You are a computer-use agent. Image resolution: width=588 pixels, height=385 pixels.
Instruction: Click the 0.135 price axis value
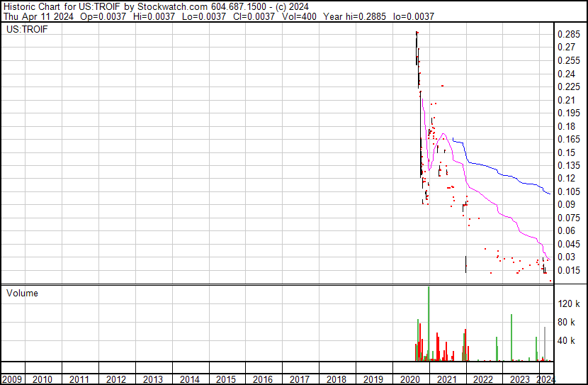pyautogui.click(x=569, y=165)
